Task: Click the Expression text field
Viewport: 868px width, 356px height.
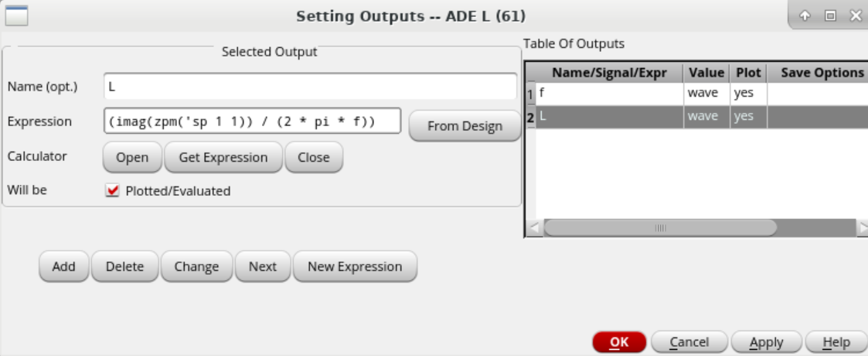Action: (252, 122)
